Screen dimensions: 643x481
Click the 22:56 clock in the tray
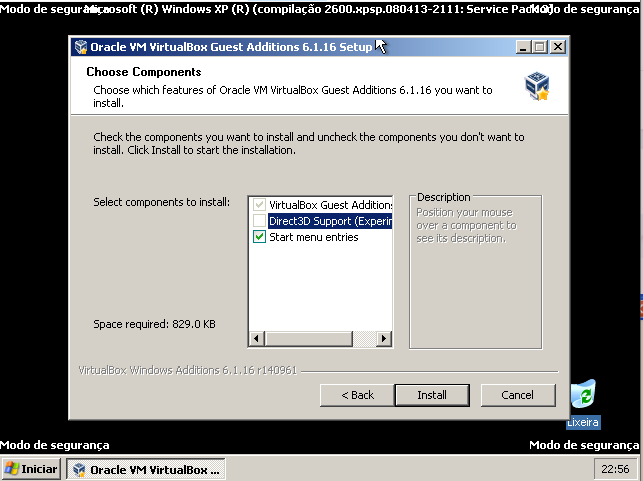[615, 469]
